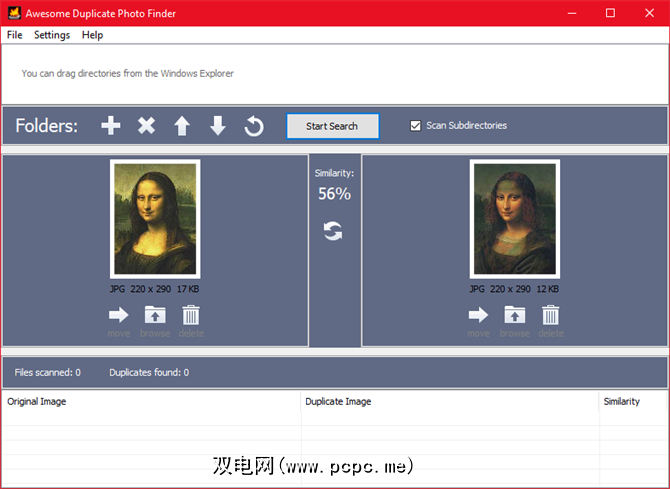Click the drag directories hint text
670x489 pixels.
[x=127, y=73]
